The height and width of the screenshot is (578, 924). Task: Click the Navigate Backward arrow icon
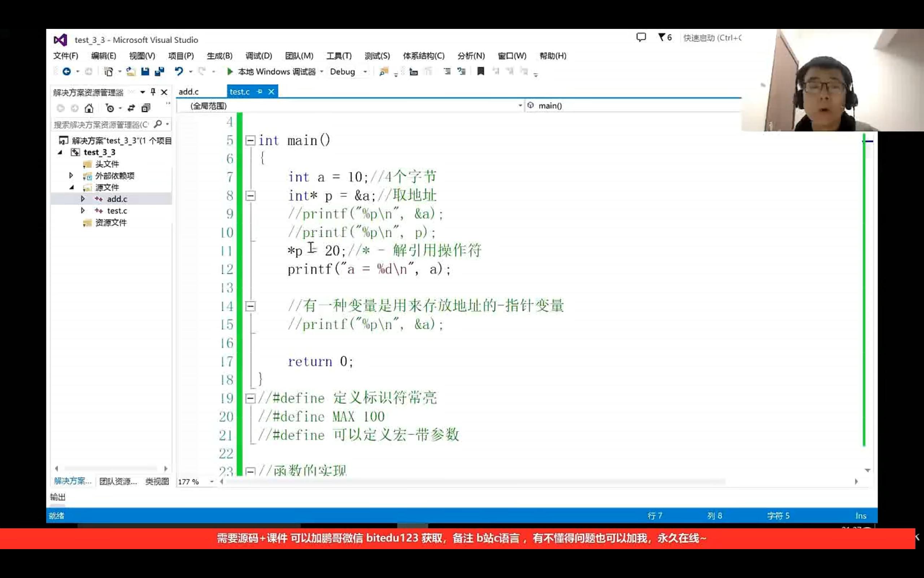pyautogui.click(x=66, y=72)
